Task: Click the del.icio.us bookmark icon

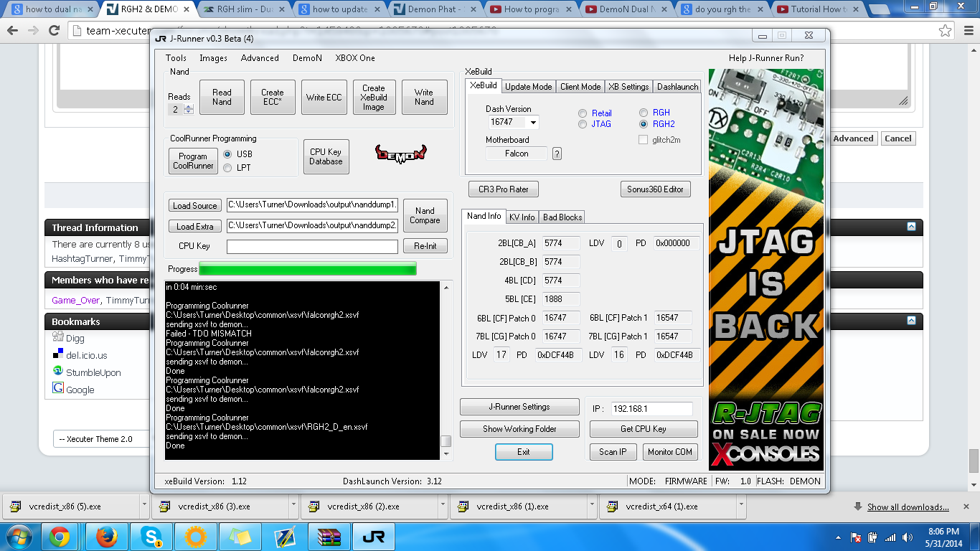Action: [x=58, y=354]
